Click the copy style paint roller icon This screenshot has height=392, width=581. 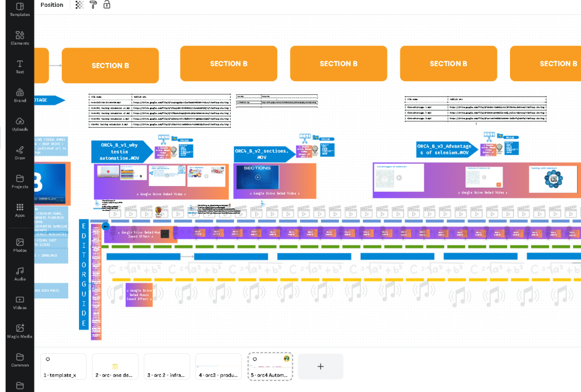pos(93,5)
